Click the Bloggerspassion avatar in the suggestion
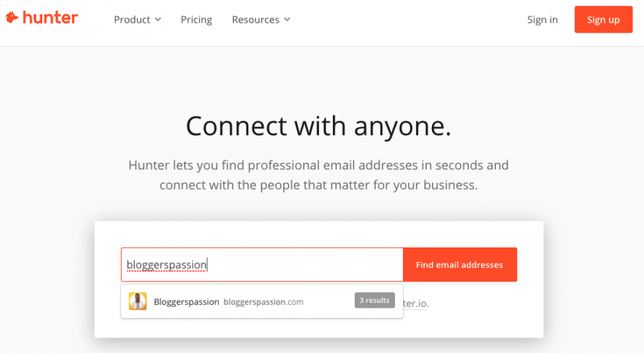644x353 pixels. (x=138, y=301)
